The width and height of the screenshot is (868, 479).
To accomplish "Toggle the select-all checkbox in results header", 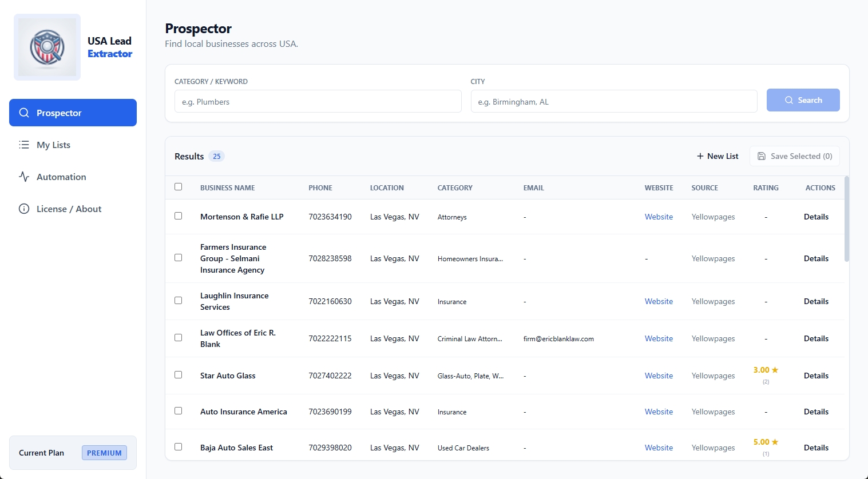I will [179, 186].
